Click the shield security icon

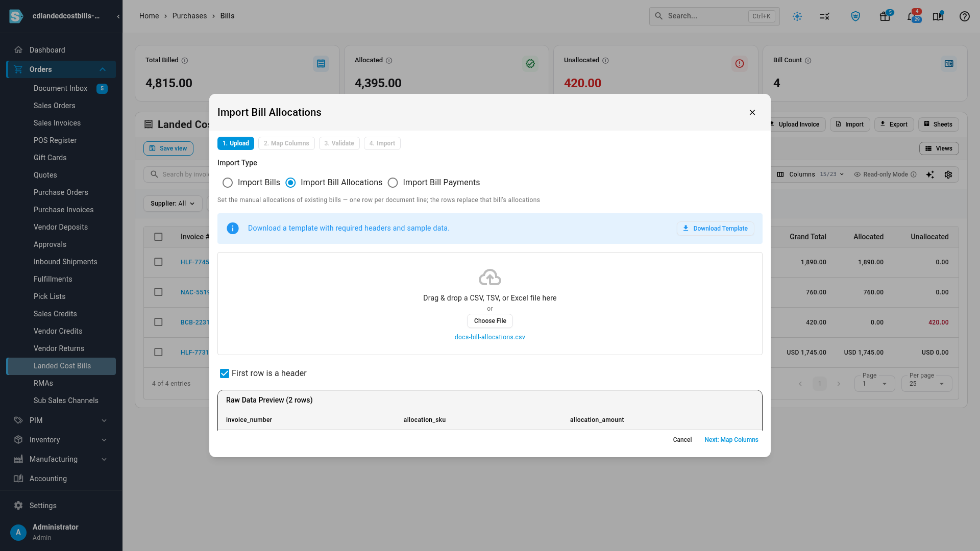[x=855, y=16]
